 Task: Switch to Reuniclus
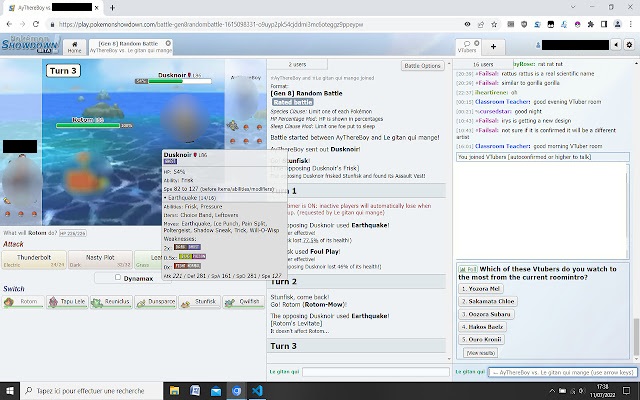(111, 302)
